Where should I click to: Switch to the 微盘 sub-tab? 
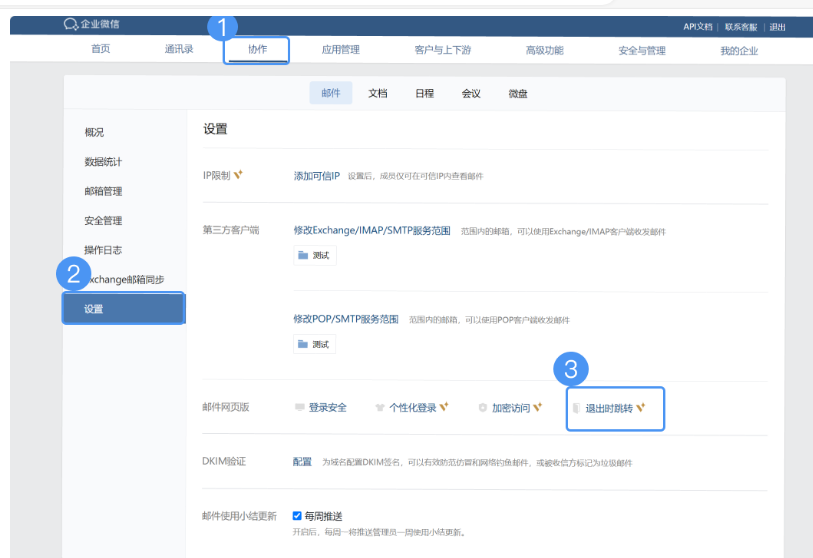point(518,94)
